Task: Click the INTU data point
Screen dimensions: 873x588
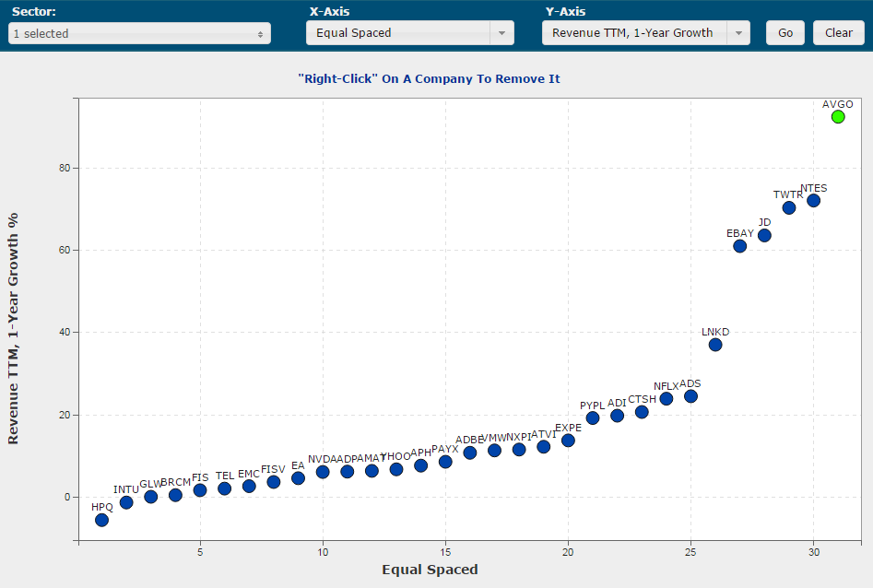Action: coord(126,502)
